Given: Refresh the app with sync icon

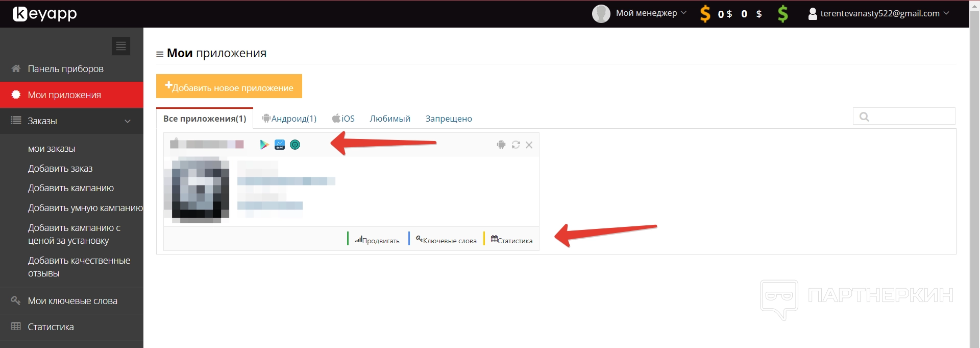Looking at the screenshot, I should click(516, 145).
